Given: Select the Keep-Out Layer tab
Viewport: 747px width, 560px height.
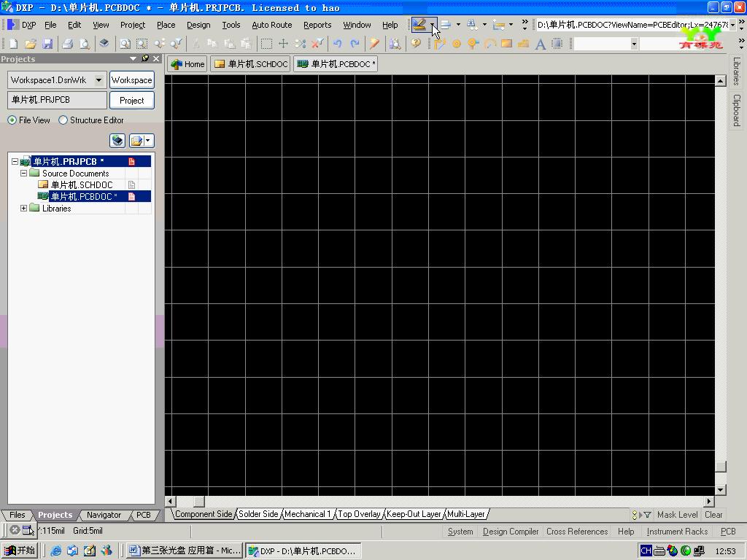Looking at the screenshot, I should click(x=414, y=514).
